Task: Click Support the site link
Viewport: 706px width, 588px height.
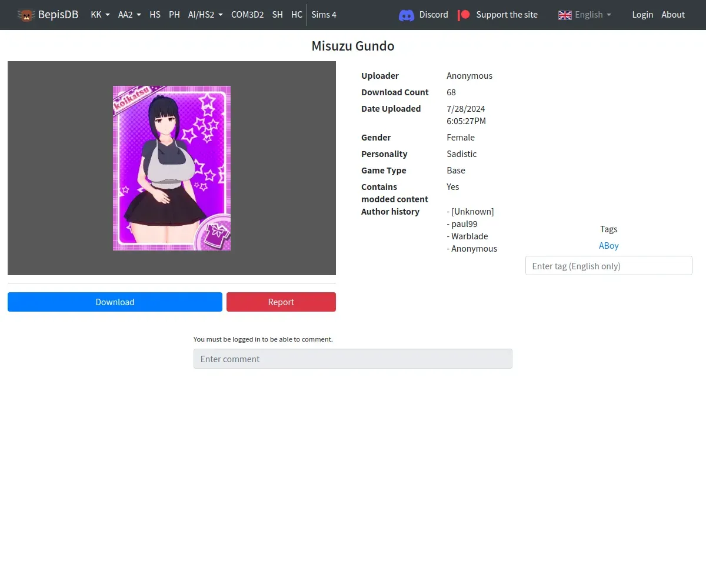Action: [x=507, y=15]
